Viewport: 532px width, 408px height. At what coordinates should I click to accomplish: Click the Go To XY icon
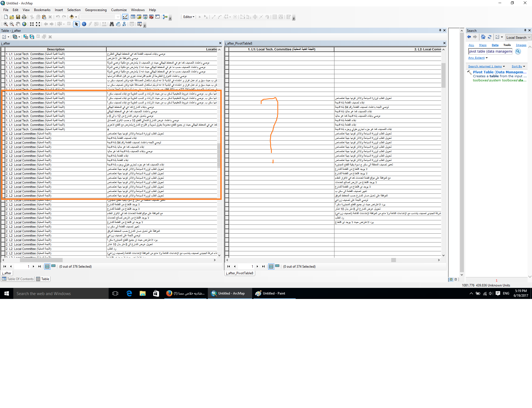pyautogui.click(x=124, y=24)
